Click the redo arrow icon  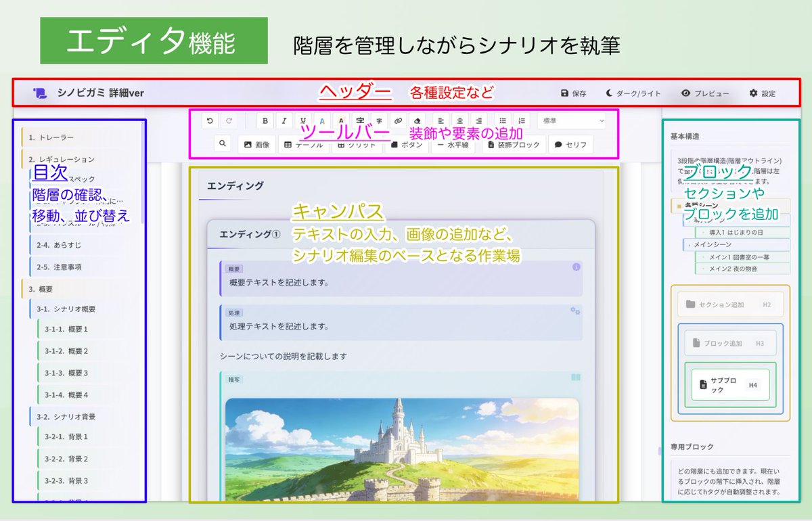click(x=229, y=120)
